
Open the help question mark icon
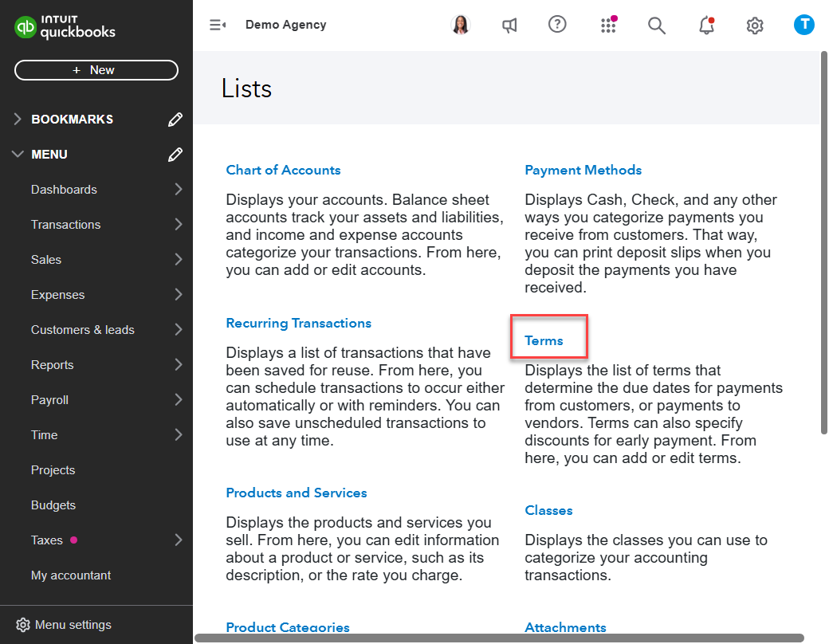[x=557, y=25]
